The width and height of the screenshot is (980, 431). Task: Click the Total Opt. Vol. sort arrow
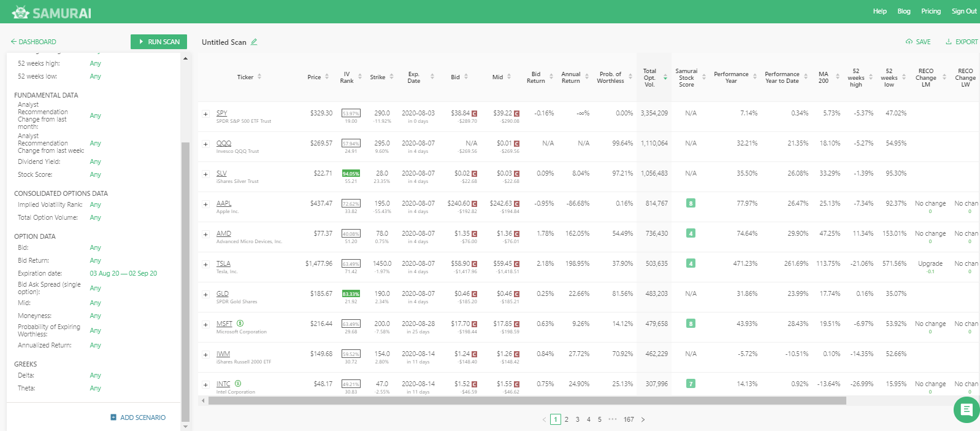point(665,78)
